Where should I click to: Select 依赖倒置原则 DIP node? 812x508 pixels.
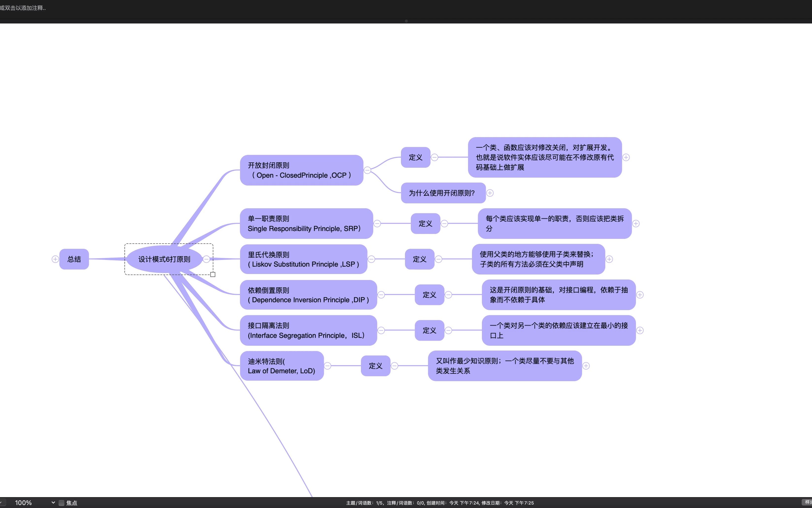click(x=309, y=295)
